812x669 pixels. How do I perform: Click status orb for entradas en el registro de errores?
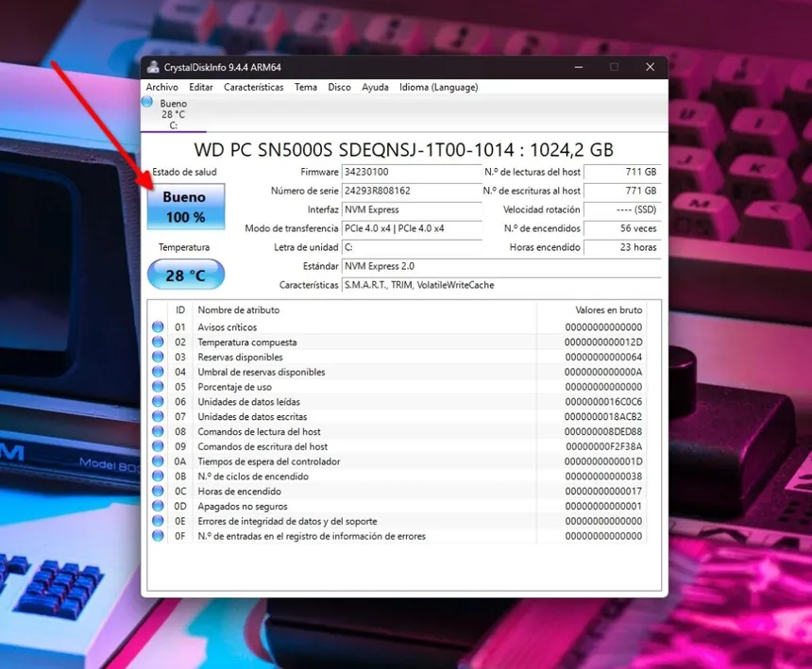pos(158,536)
